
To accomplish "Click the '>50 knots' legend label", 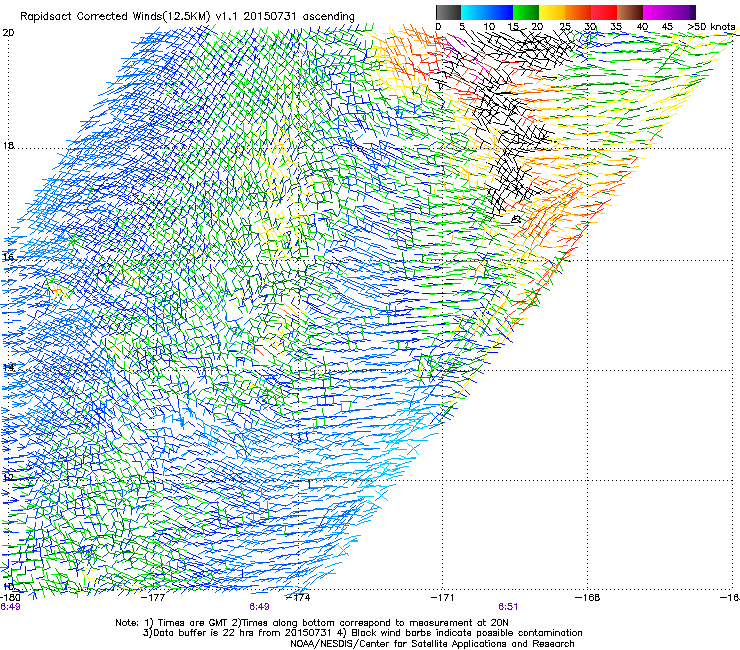I will click(711, 27).
